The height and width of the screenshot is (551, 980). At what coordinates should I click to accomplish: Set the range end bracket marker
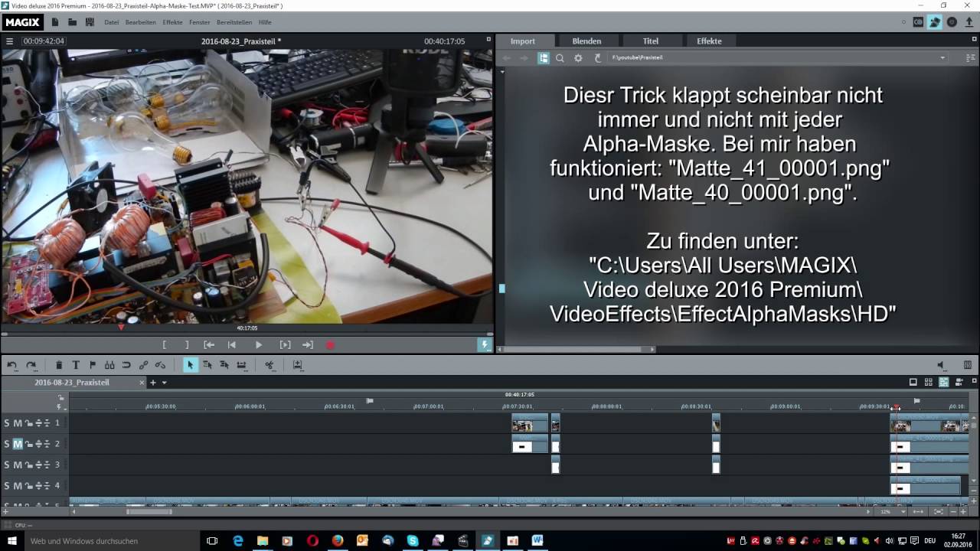click(x=187, y=345)
